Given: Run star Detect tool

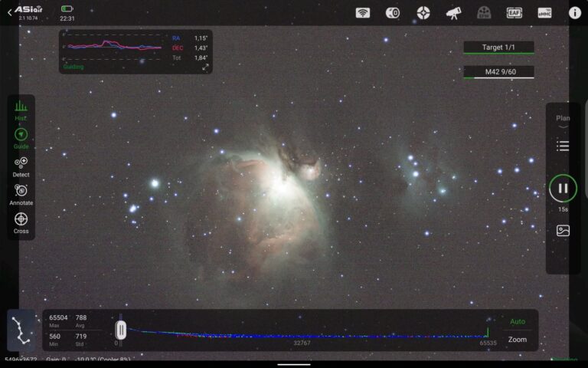Looking at the screenshot, I should click(x=21, y=167).
